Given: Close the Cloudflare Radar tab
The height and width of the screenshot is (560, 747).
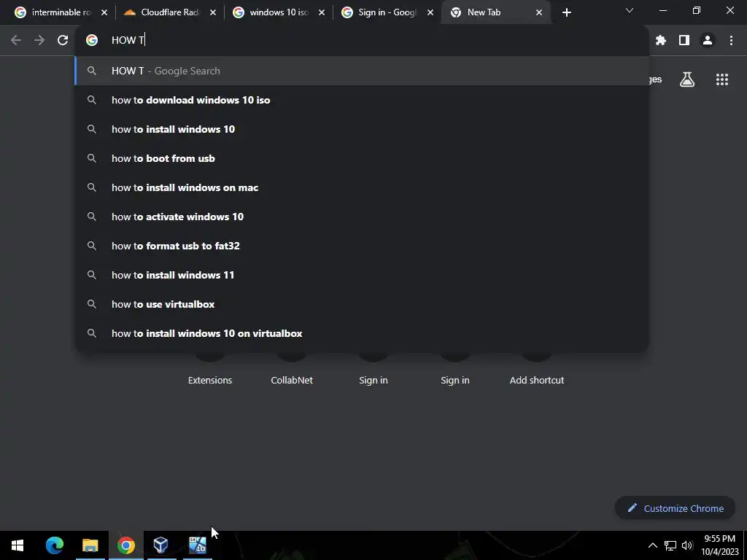Looking at the screenshot, I should pos(213,13).
